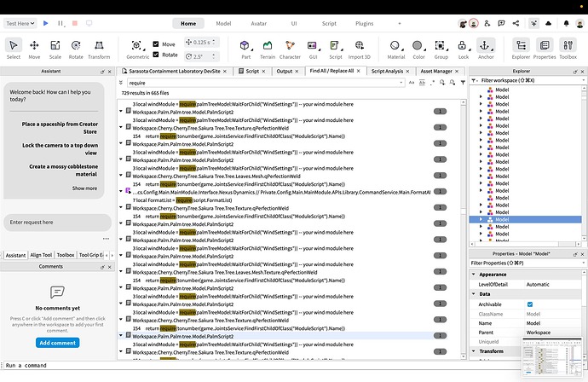Select the Select tool
The width and height of the screenshot is (588, 382).
pos(14,49)
